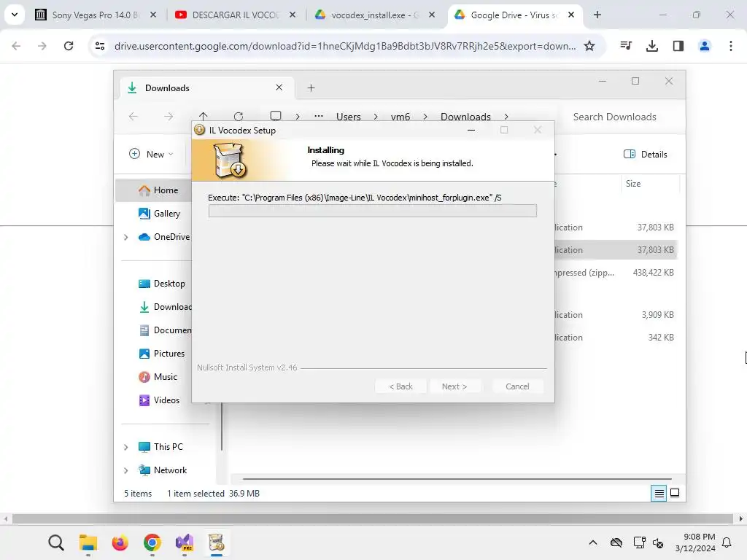The width and height of the screenshot is (747, 560).
Task: Open Chrome downloads icon
Action: 652,46
